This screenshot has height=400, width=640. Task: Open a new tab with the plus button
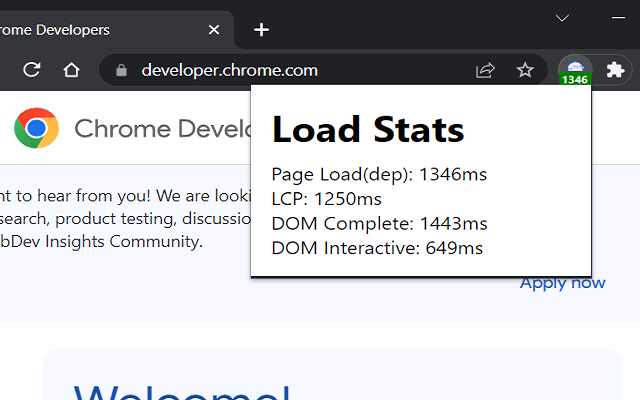261,29
